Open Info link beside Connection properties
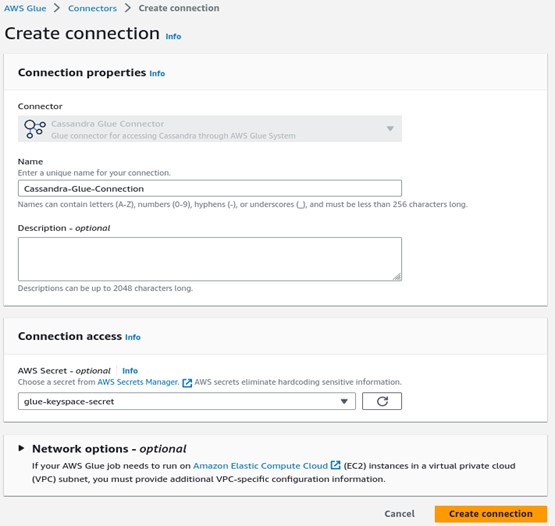 [157, 73]
